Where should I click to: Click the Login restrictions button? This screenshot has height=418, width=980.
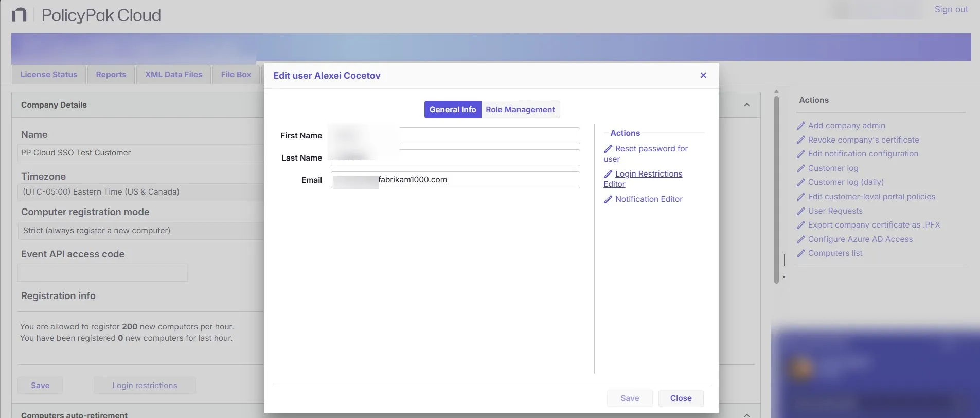click(145, 386)
